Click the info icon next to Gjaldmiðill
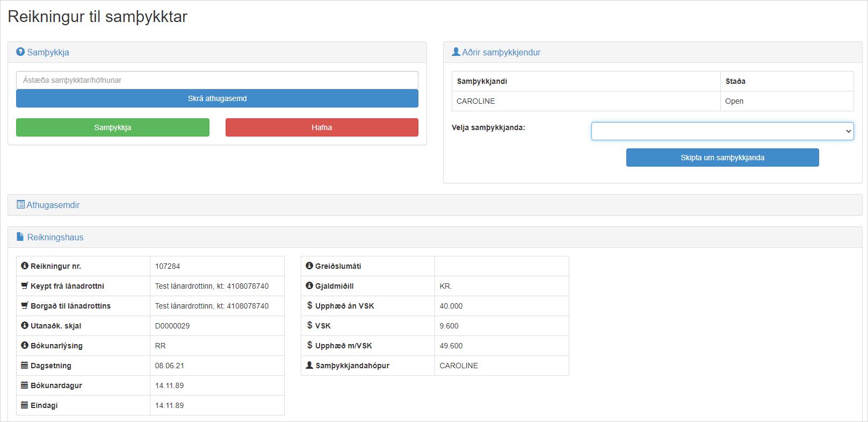 pyautogui.click(x=309, y=286)
